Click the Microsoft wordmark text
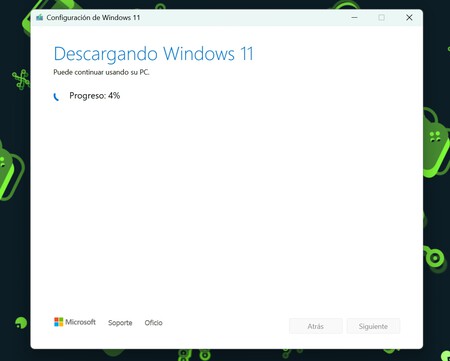Screen dimensions: 450x361 click(80, 322)
